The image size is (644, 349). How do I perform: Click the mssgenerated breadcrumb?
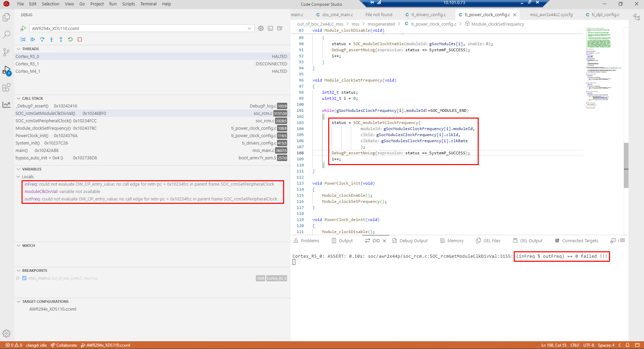click(x=381, y=24)
